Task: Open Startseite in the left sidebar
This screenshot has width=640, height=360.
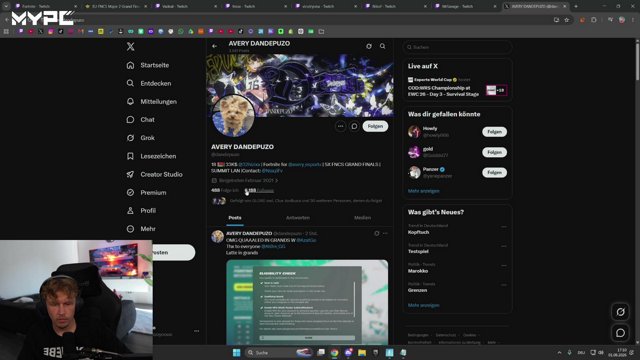Action: pos(148,65)
